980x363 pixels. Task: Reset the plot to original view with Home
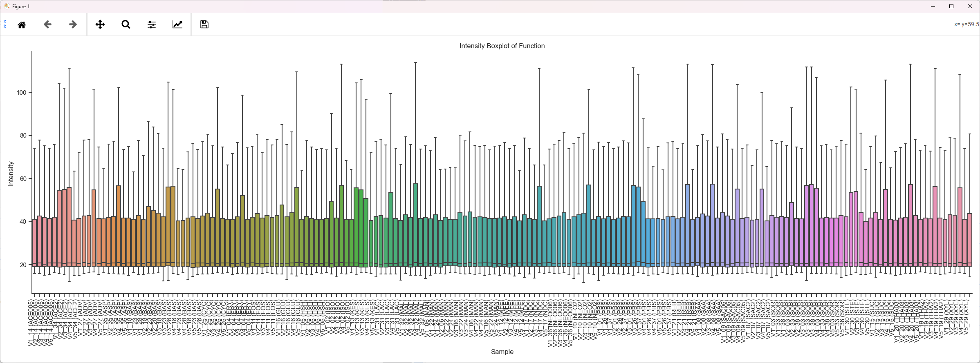coord(22,24)
